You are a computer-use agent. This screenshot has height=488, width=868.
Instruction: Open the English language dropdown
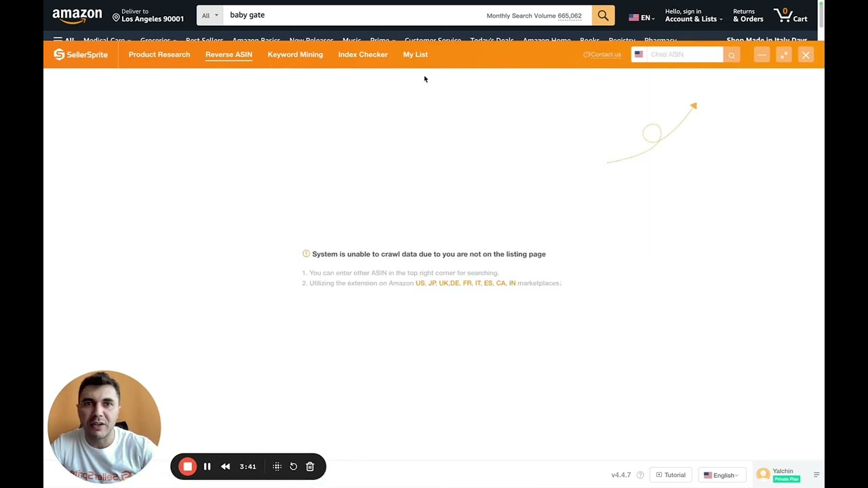pos(721,475)
